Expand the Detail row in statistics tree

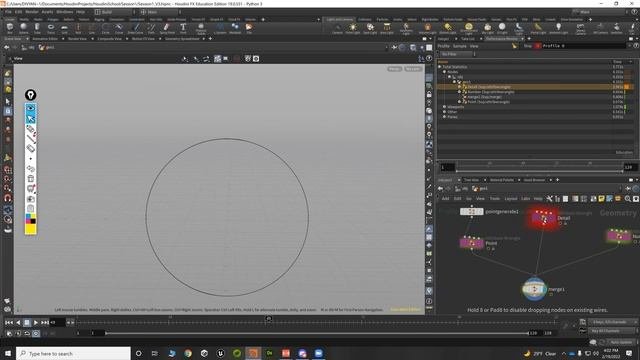459,87
